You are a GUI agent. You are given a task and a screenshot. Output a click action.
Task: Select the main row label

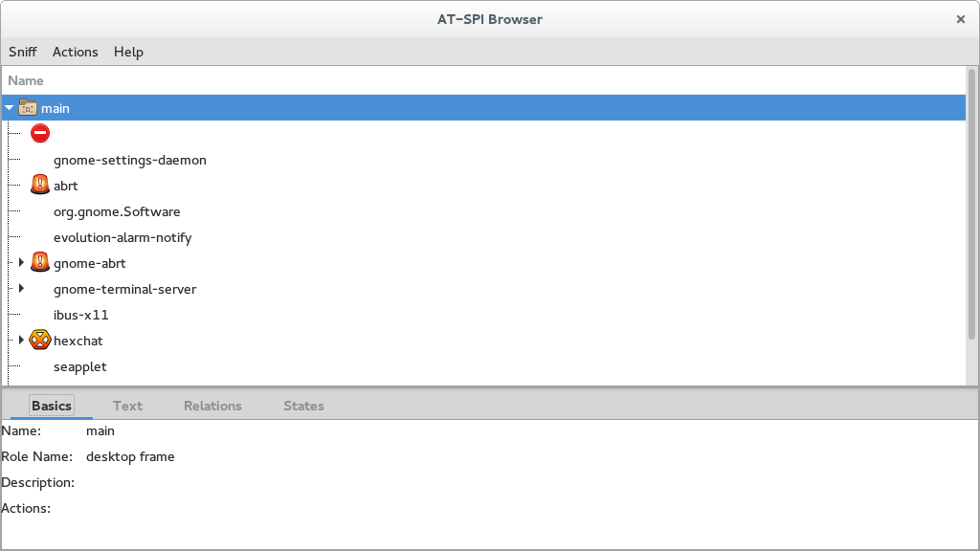pos(55,108)
